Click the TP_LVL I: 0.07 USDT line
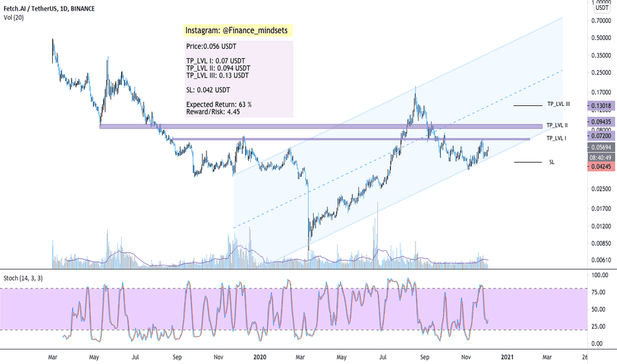 pos(216,61)
